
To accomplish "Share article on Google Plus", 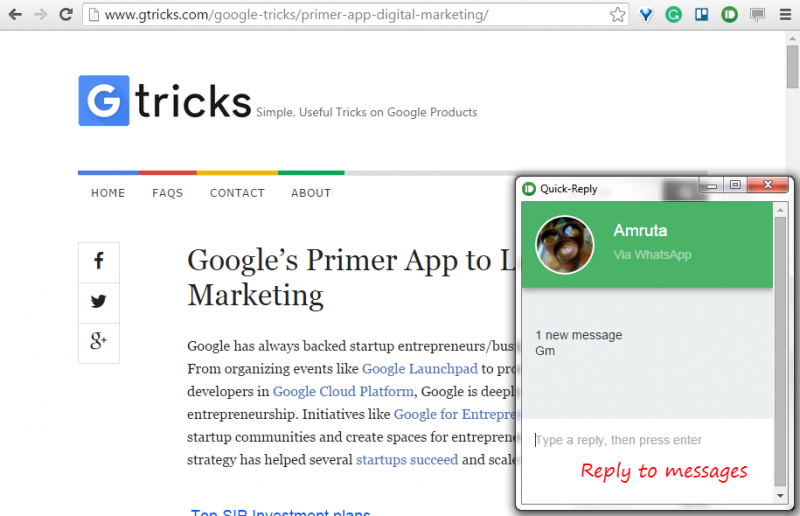I will [x=98, y=342].
